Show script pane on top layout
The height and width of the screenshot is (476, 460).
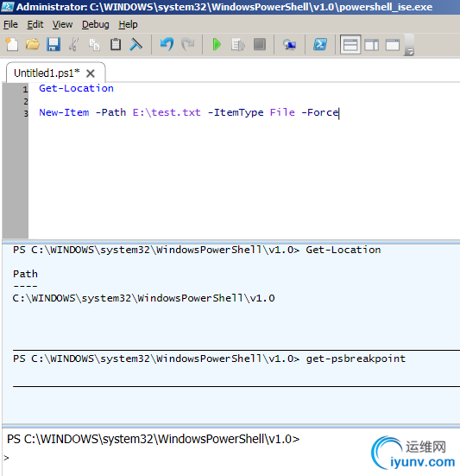[x=350, y=45]
